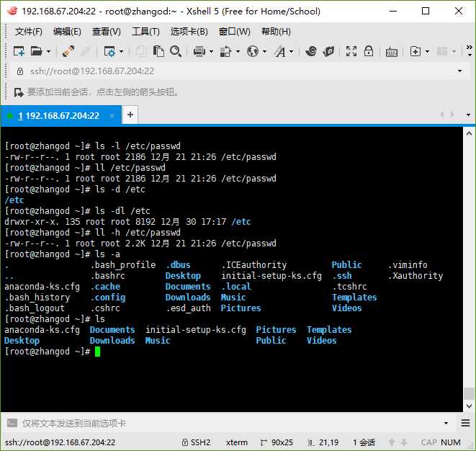Click the tab scroll left arrow
Screen dimensions: 476x451
point(442,115)
